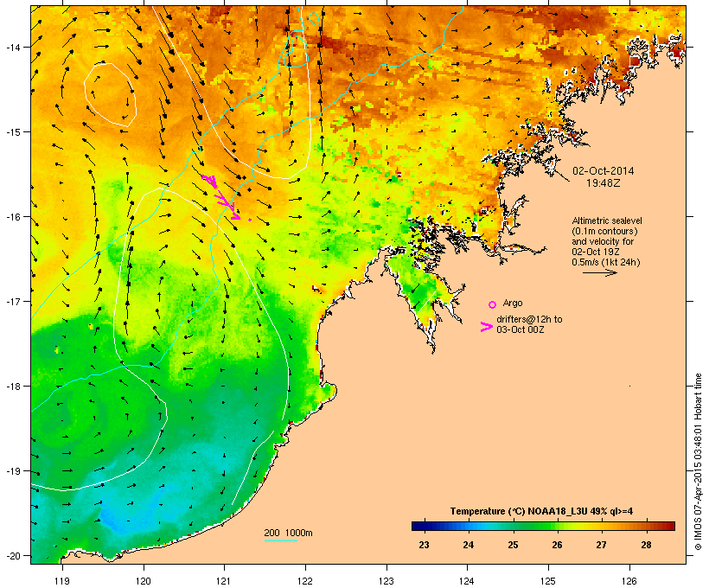The height and width of the screenshot is (588, 709).
Task: Click the magenta drifter arrowhead legend symbol
Action: point(487,327)
